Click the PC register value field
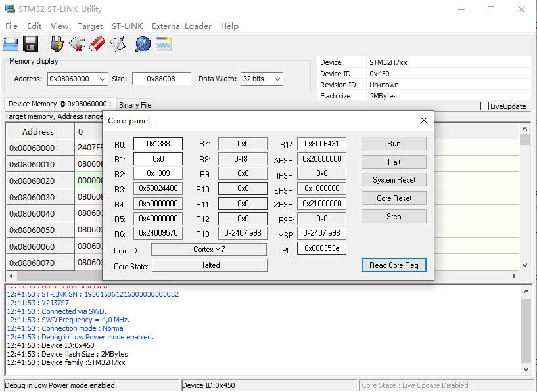This screenshot has width=537, height=392. (321, 248)
